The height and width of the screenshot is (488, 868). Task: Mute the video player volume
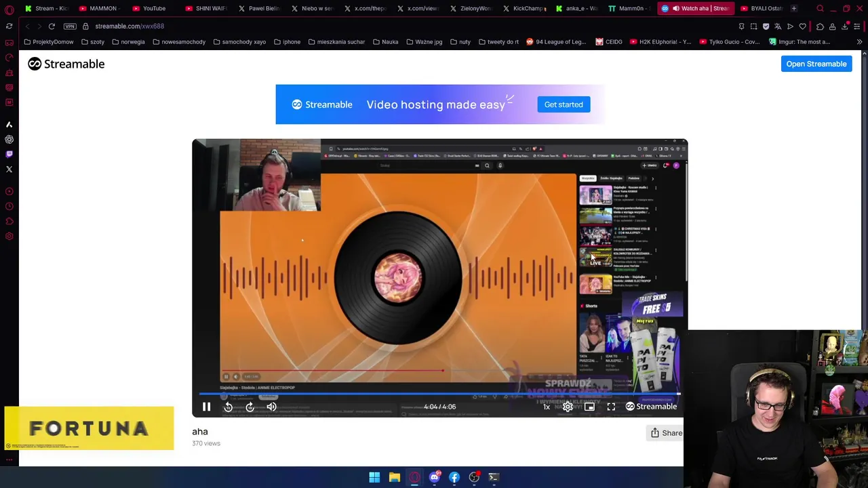(x=271, y=407)
